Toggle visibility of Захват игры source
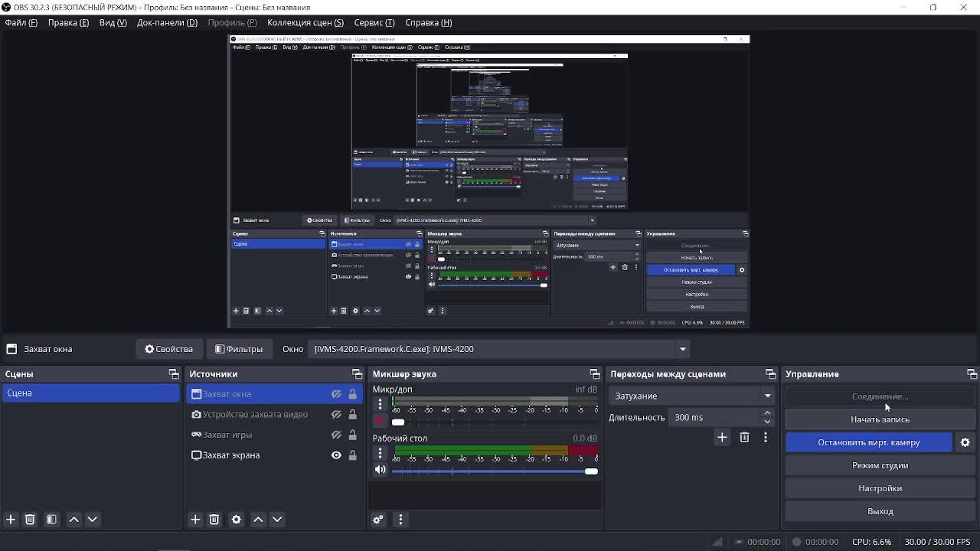Viewport: 980px width, 551px height. (x=336, y=435)
